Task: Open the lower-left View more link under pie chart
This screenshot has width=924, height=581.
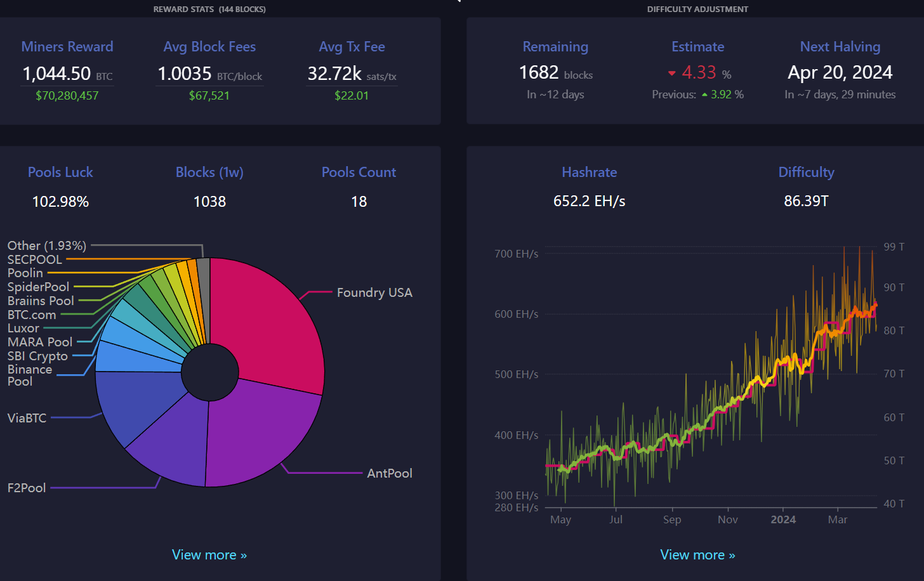Action: pyautogui.click(x=209, y=555)
